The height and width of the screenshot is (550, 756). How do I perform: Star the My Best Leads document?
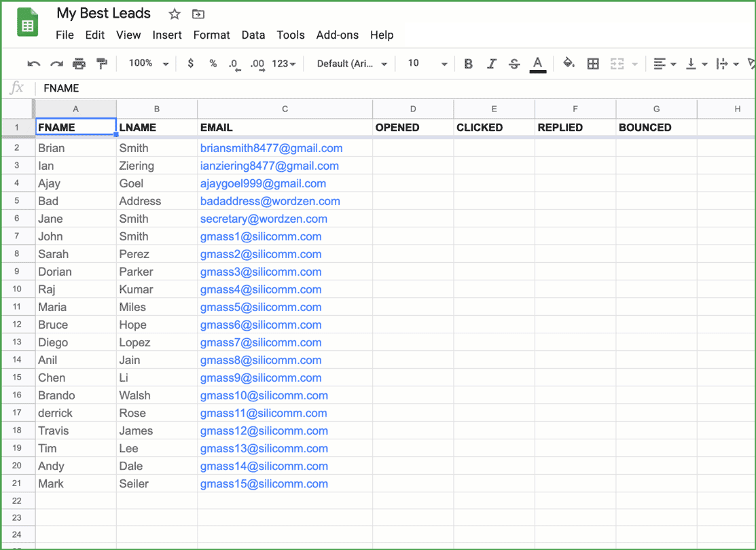(x=175, y=14)
